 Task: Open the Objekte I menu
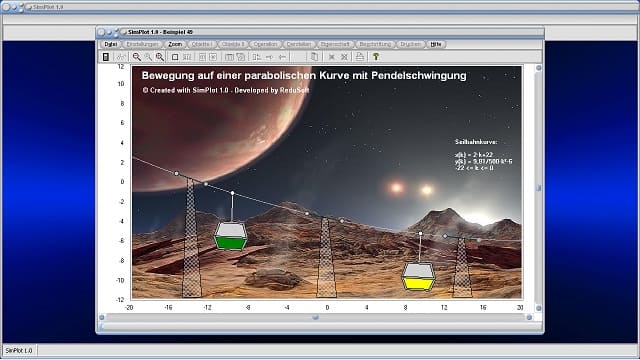(x=202, y=44)
